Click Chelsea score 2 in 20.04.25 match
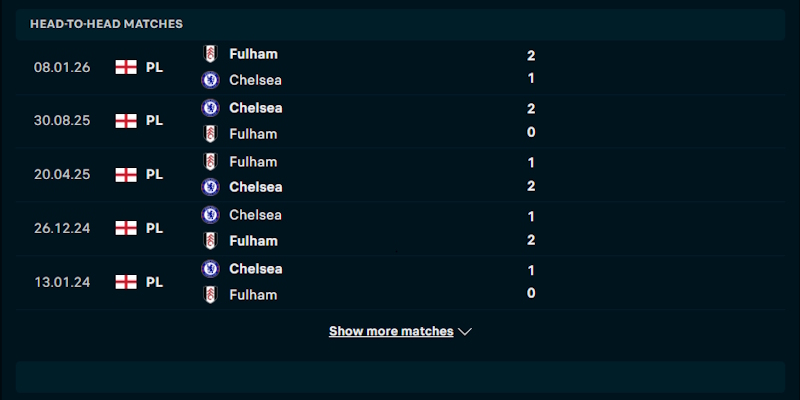 tap(531, 186)
